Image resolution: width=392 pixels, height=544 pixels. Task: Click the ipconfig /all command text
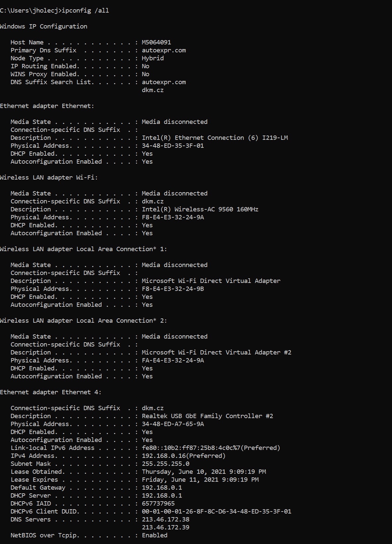tap(85, 11)
